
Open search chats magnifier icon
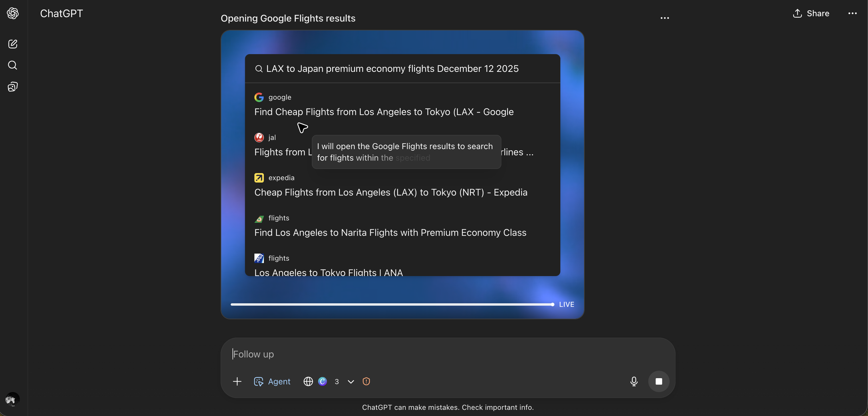pos(12,65)
